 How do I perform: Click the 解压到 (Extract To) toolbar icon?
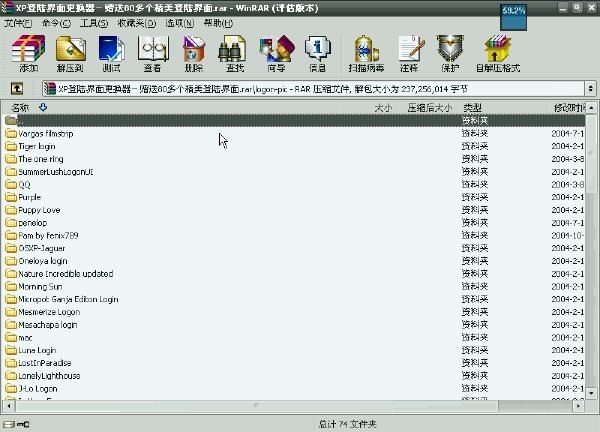click(70, 54)
